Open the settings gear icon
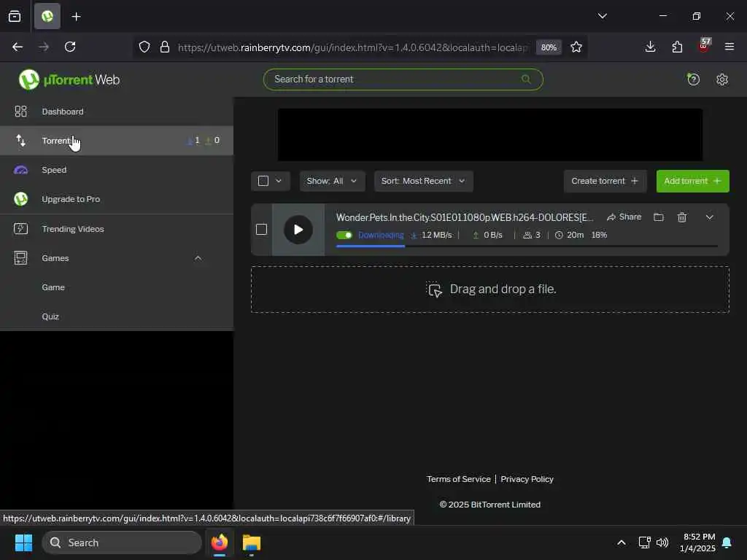 722,79
